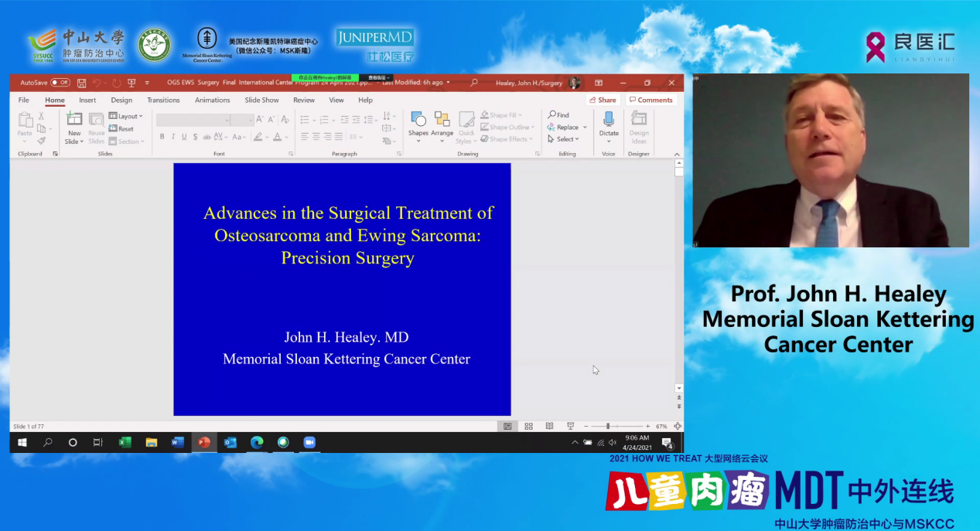The width and height of the screenshot is (980, 531).
Task: Open Excel from the taskbar
Action: (125, 442)
